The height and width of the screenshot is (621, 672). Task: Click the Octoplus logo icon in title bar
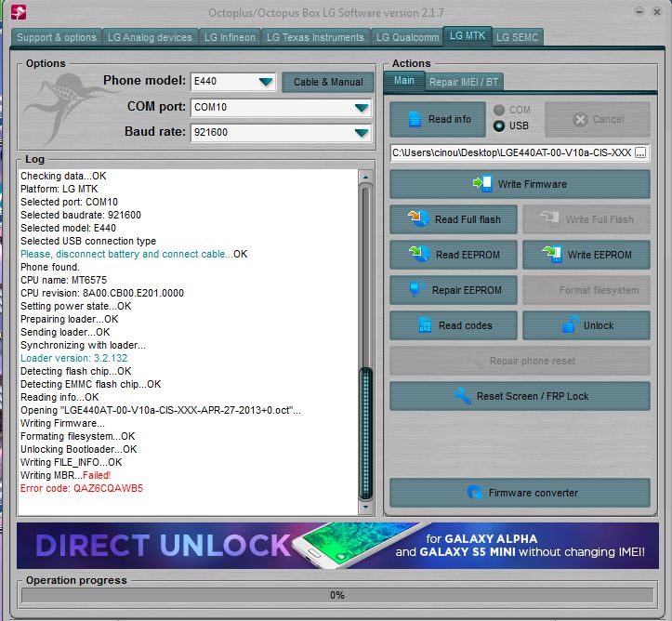[19, 12]
